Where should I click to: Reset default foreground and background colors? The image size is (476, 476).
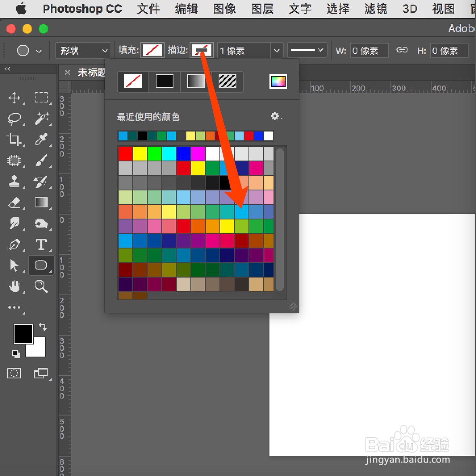click(x=16, y=354)
